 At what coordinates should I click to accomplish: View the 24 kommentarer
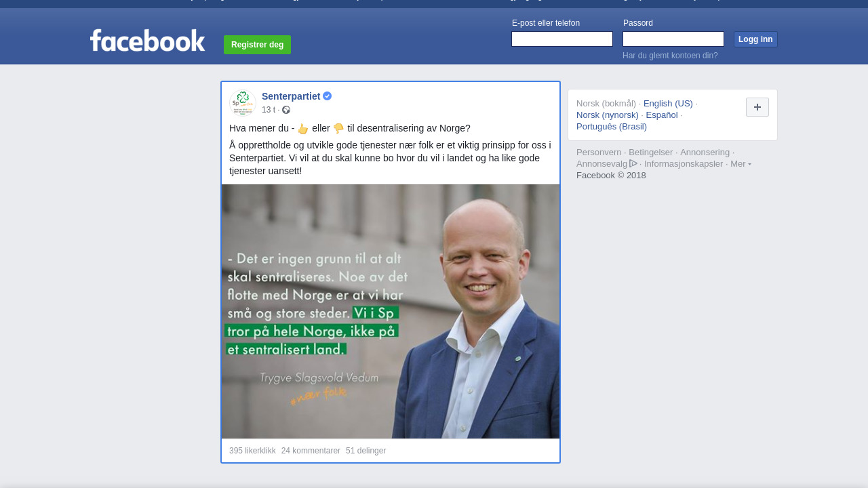pyautogui.click(x=311, y=451)
